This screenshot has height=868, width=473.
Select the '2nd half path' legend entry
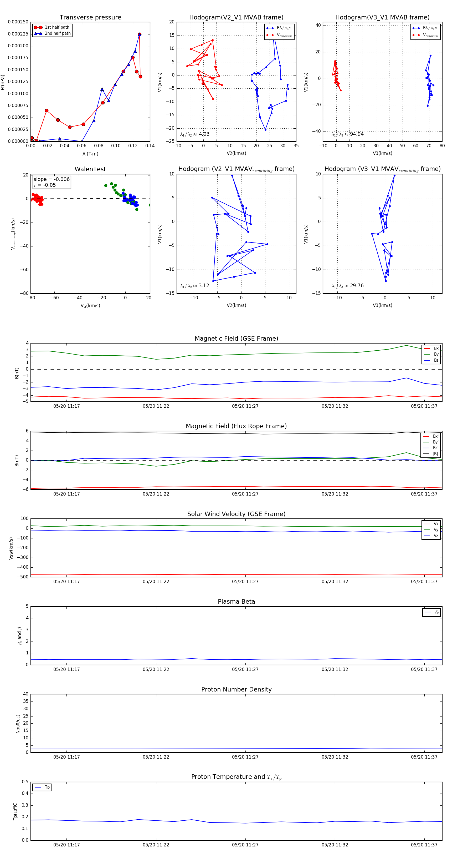pos(52,33)
